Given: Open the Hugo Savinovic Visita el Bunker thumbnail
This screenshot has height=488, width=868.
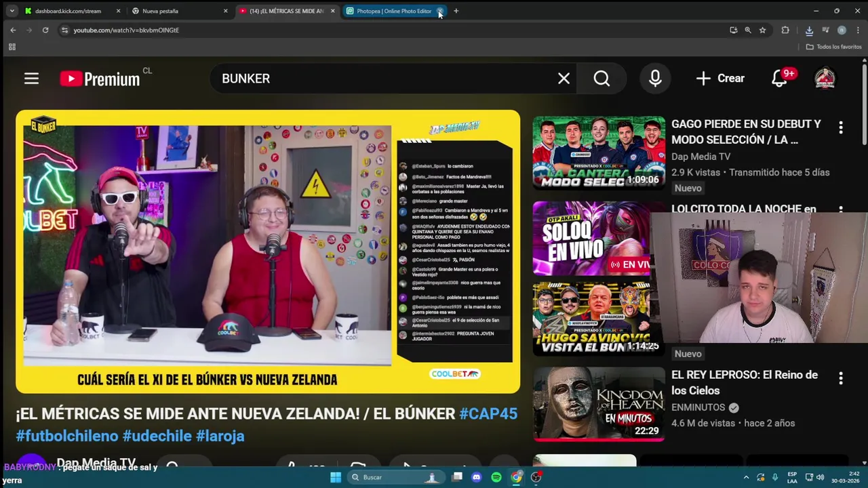Looking at the screenshot, I should pyautogui.click(x=591, y=319).
